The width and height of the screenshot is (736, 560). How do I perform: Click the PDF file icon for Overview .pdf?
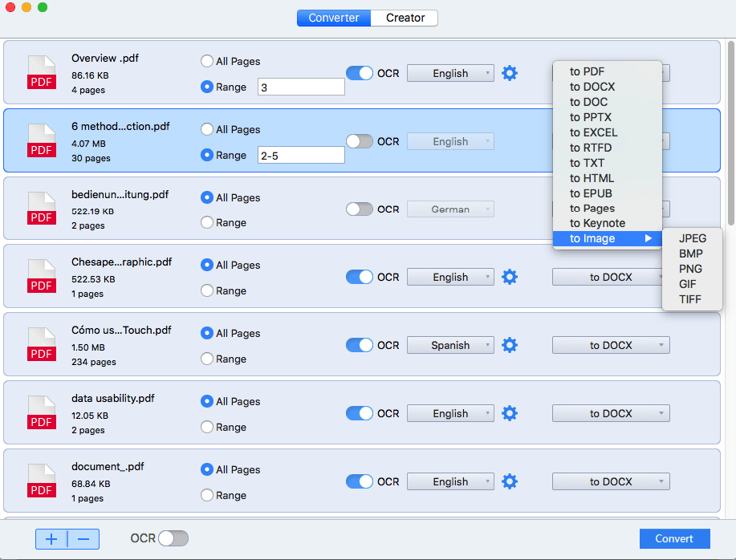tap(42, 73)
